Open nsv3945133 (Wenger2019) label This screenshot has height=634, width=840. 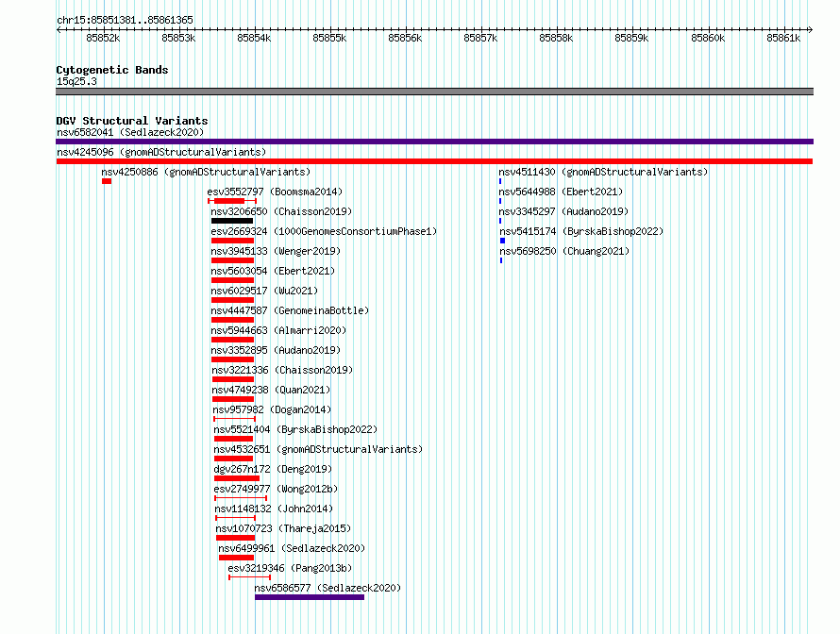point(276,251)
